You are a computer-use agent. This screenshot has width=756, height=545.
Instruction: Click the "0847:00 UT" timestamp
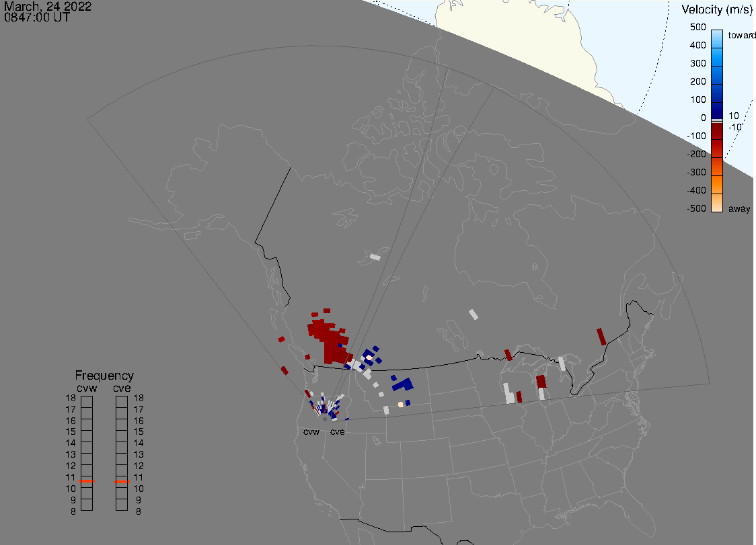pyautogui.click(x=36, y=17)
